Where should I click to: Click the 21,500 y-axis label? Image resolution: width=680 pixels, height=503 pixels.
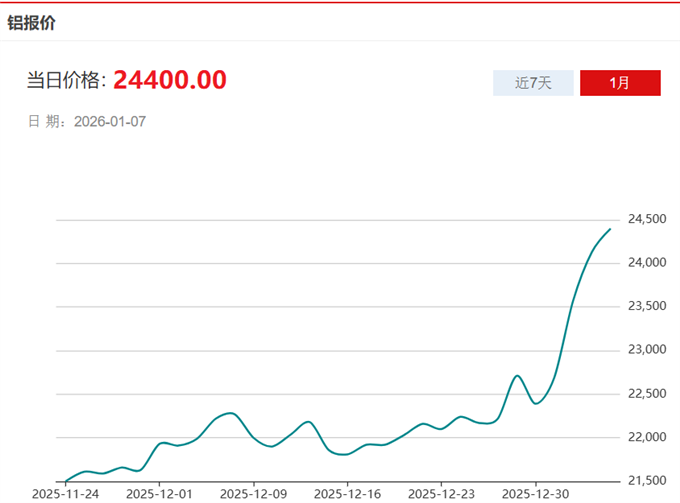(646, 481)
